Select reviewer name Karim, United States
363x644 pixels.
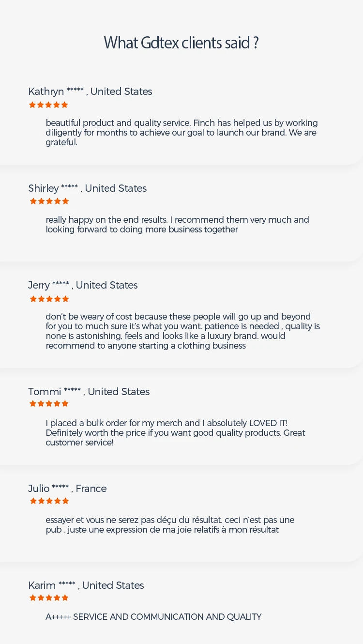(x=86, y=585)
